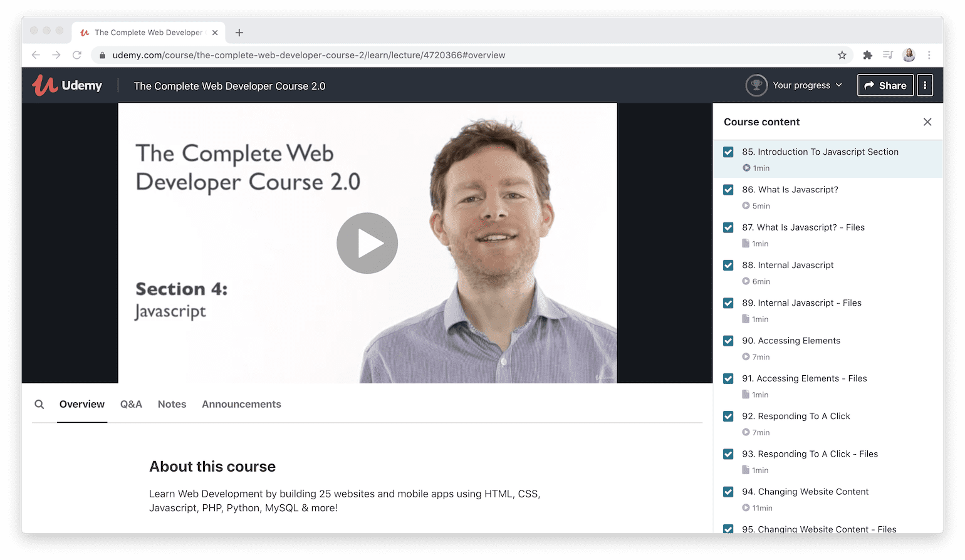The height and width of the screenshot is (560, 965).
Task: Click the Udemy logo in the header
Action: pyautogui.click(x=67, y=85)
